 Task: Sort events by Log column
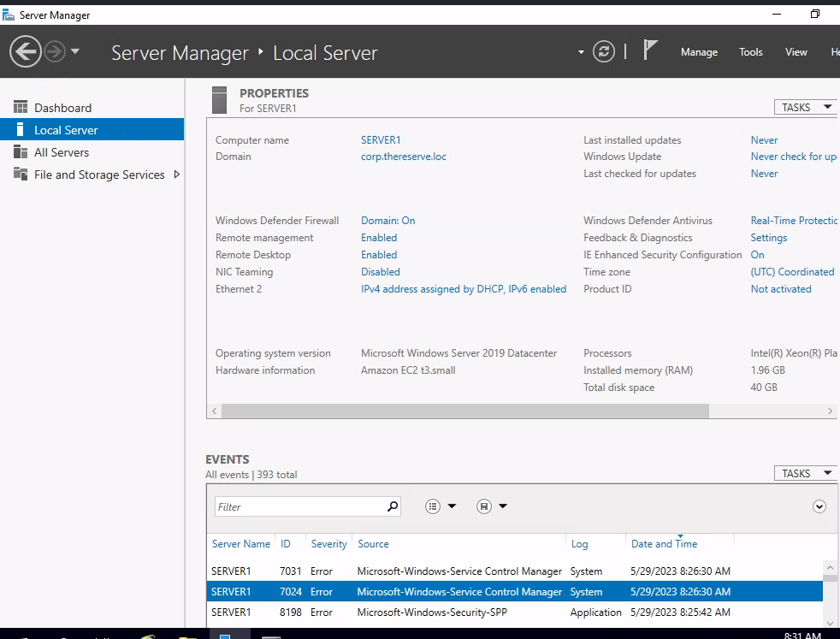click(579, 544)
